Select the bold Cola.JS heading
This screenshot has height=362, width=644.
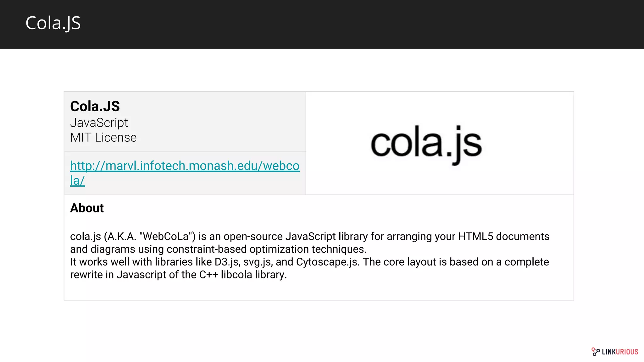[95, 106]
